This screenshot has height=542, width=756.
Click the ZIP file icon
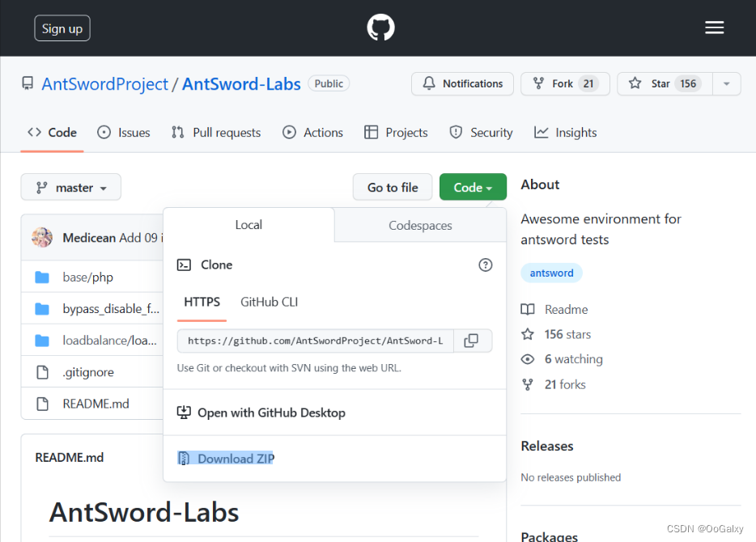[184, 458]
